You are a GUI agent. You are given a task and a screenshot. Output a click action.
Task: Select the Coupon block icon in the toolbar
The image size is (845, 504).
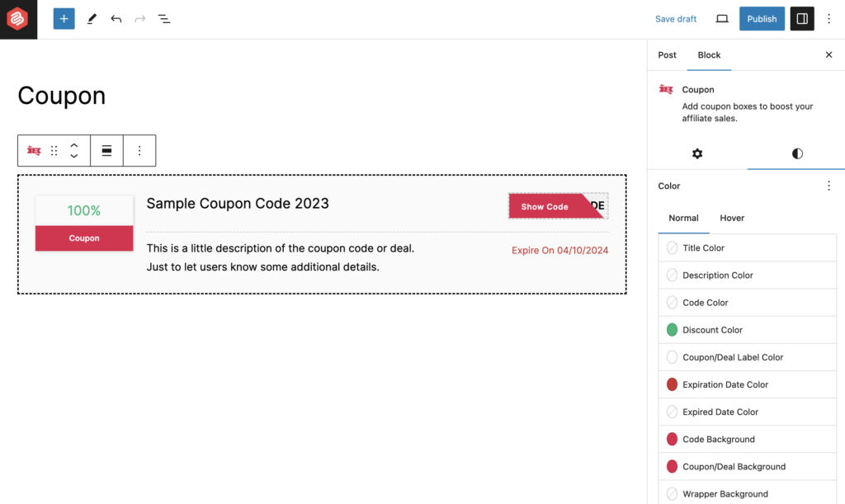click(33, 151)
